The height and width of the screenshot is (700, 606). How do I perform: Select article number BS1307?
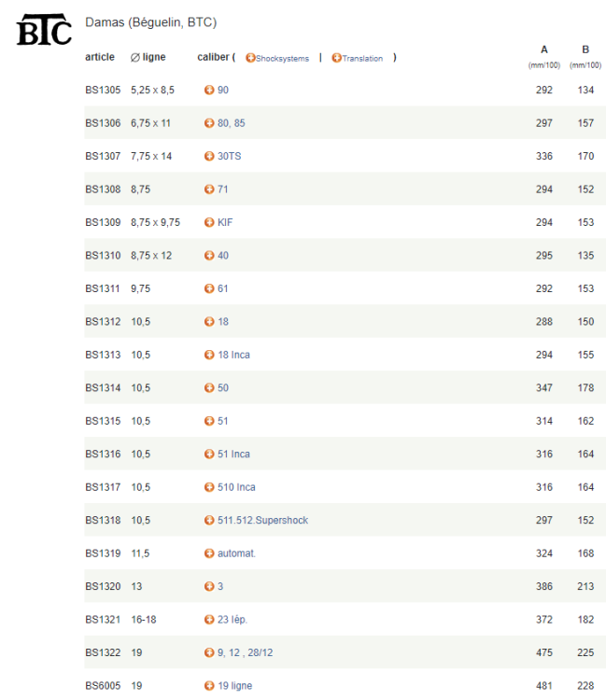point(103,156)
